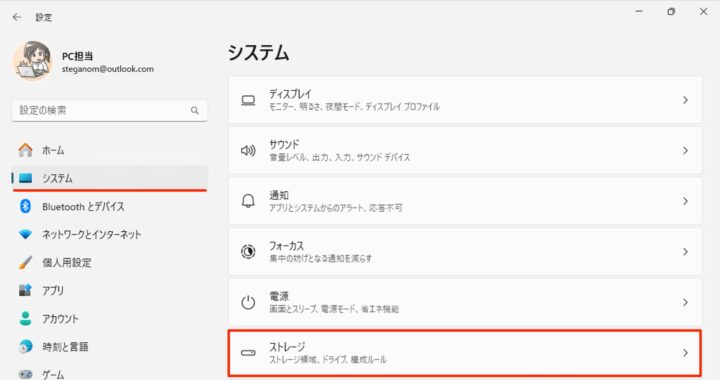720x380 pixels.
Task: Expand the 電源 row chevron
Action: click(x=685, y=302)
